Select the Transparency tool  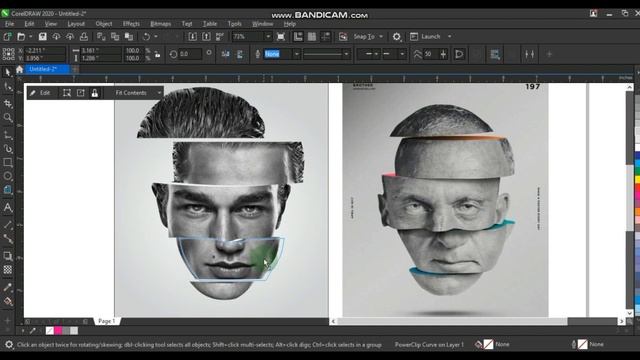(x=8, y=270)
